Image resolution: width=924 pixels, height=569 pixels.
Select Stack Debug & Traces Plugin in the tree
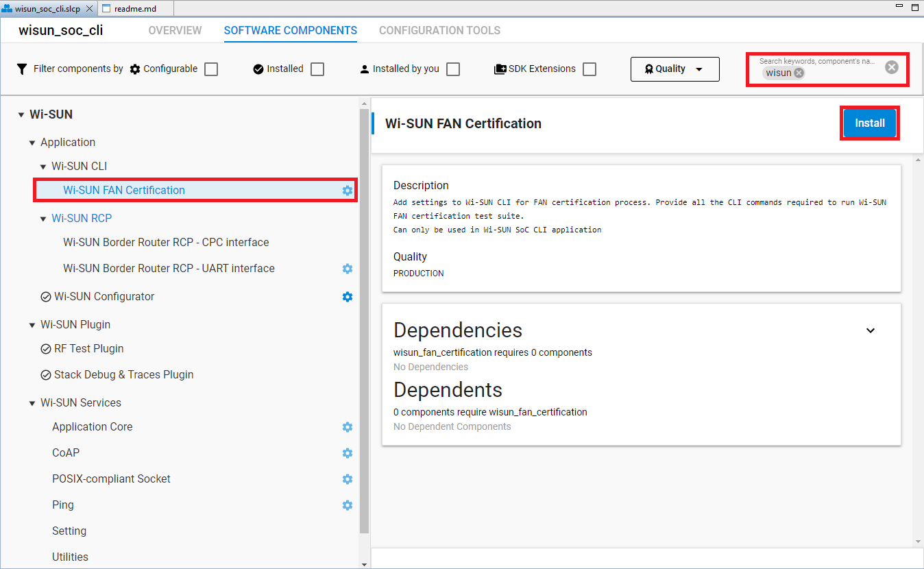[123, 374]
